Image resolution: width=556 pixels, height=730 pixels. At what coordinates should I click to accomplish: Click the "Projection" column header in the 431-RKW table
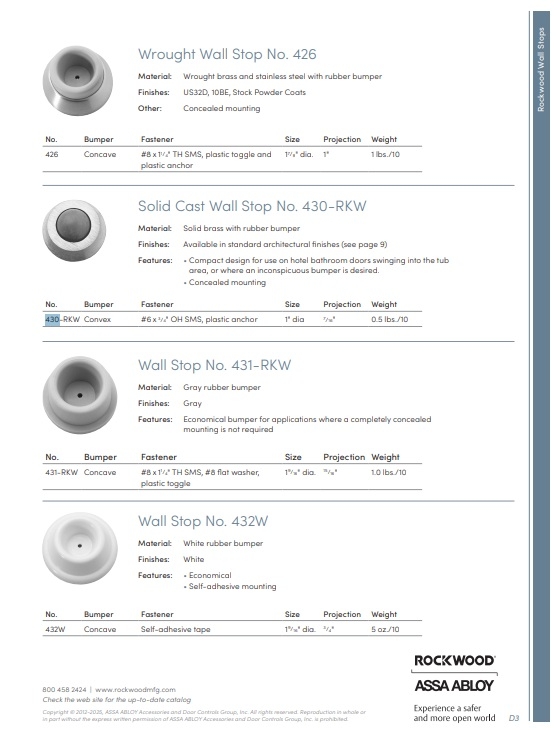344,457
